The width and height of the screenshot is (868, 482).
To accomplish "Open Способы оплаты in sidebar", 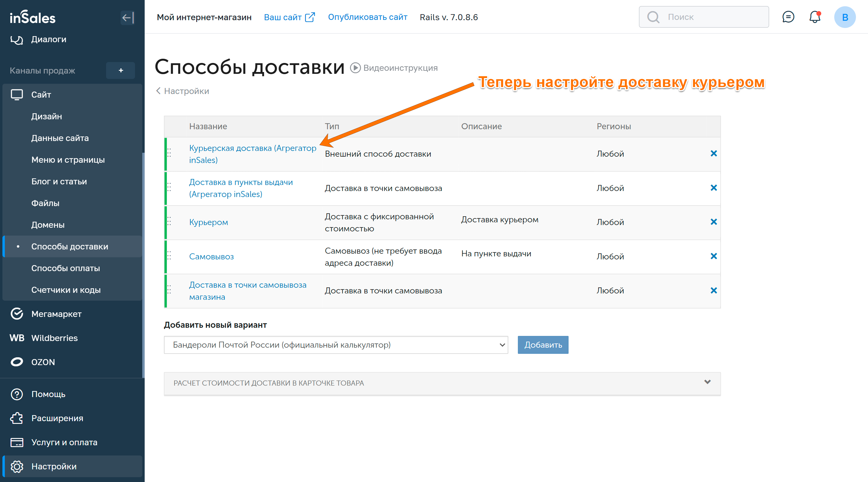I will pyautogui.click(x=65, y=268).
